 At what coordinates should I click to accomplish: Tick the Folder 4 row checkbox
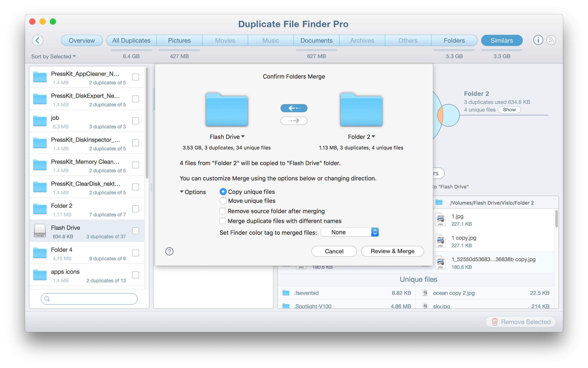pos(135,253)
